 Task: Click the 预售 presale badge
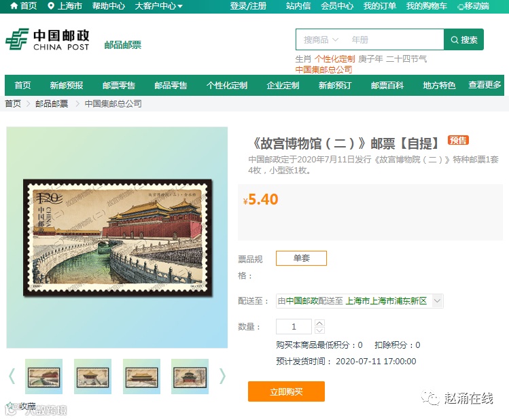[x=458, y=140]
